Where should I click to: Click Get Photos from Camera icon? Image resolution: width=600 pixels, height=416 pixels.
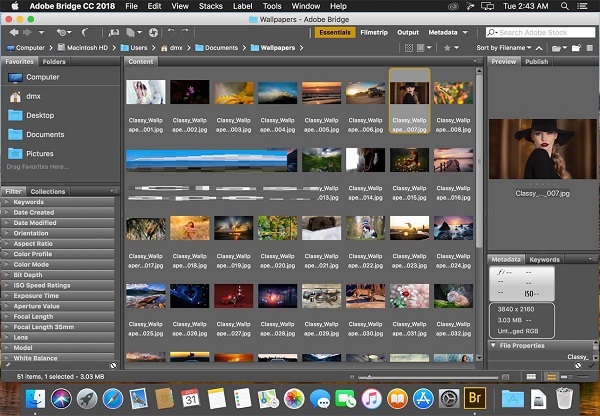pos(114,33)
